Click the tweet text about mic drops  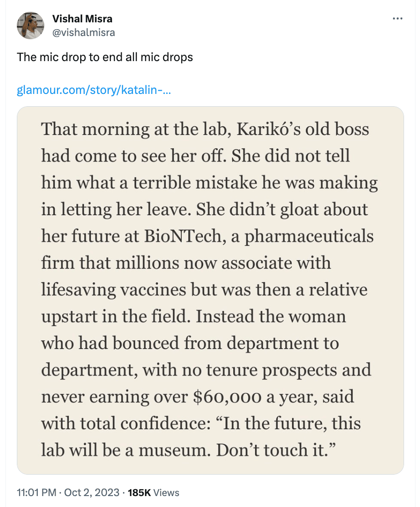[105, 57]
